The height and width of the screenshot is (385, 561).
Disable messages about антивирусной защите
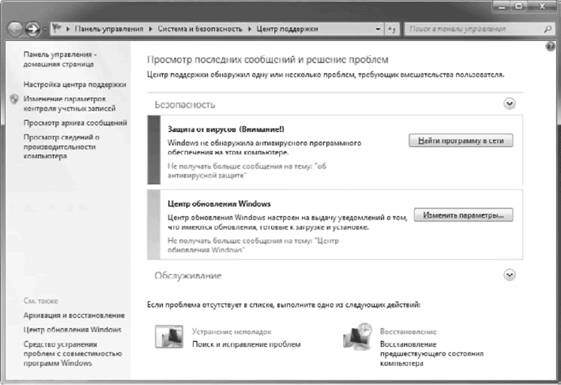(x=247, y=171)
